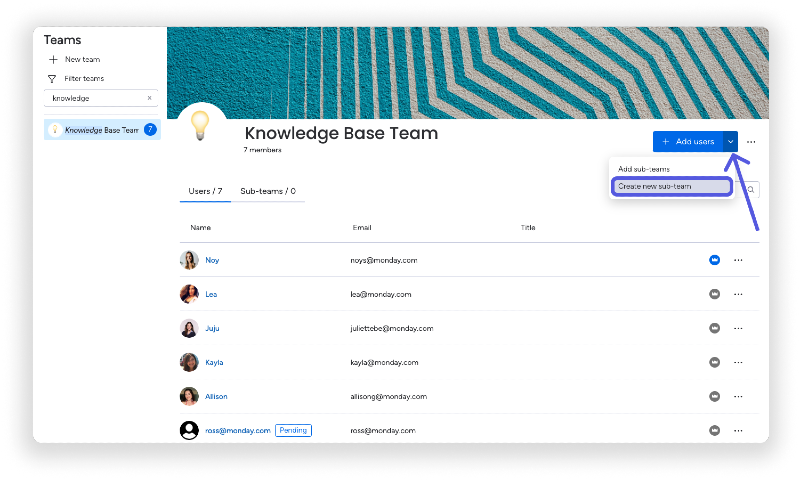Click Juju's avatar photo
800x480 pixels.
pyautogui.click(x=189, y=329)
